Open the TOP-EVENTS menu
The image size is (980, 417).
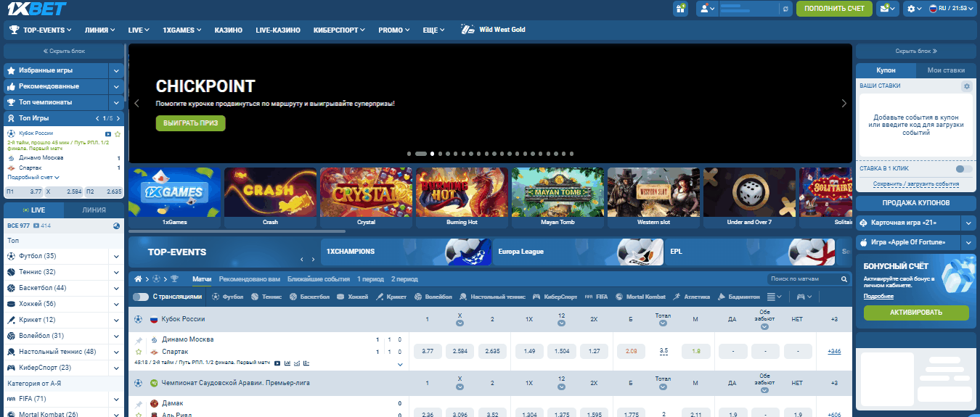[x=42, y=30]
